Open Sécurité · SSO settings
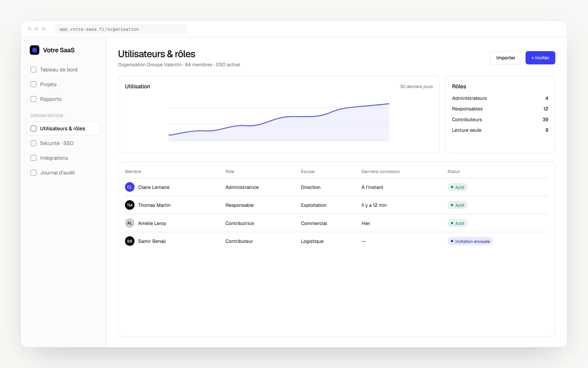 63,143
